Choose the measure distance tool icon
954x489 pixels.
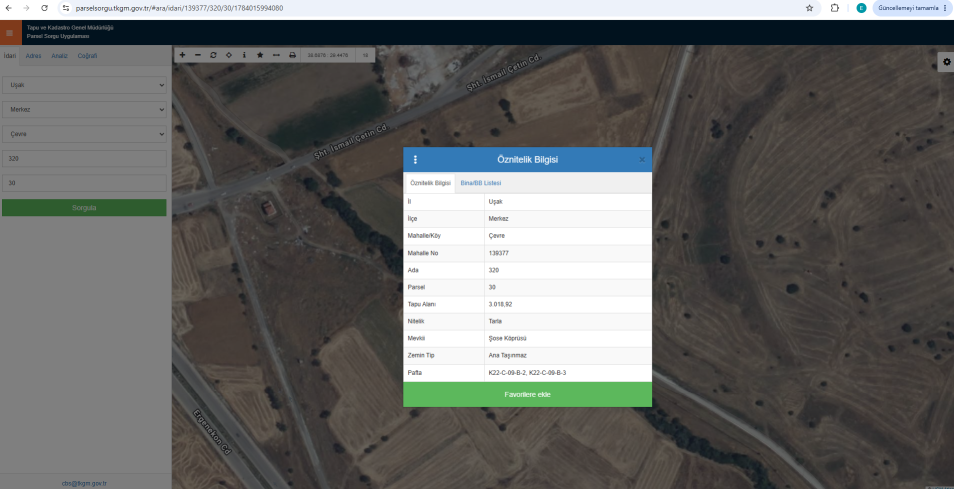click(276, 55)
